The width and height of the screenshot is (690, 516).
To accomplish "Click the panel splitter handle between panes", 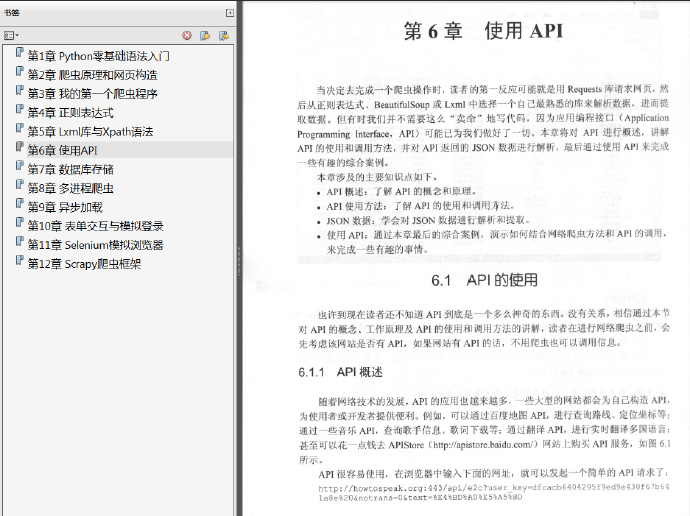I will tap(239, 261).
